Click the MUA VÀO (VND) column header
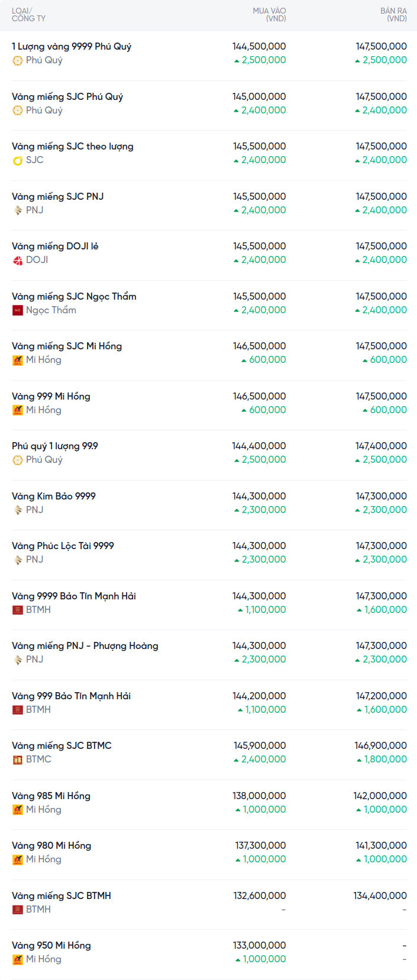The height and width of the screenshot is (980, 417). click(x=269, y=15)
